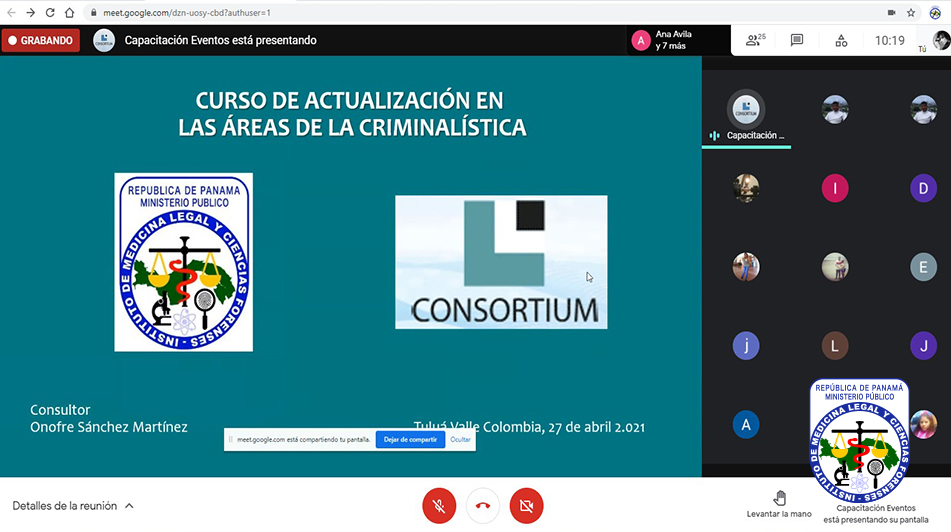Open the participants list icon showing 25
951x532 pixels.
[x=755, y=41]
